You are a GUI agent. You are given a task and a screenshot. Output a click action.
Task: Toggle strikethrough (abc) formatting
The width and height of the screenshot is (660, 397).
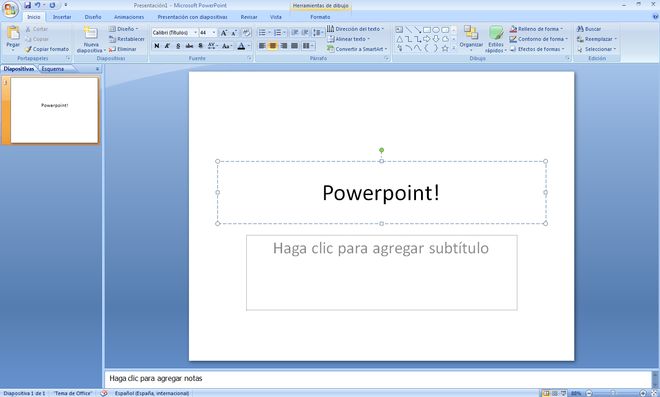tap(189, 45)
